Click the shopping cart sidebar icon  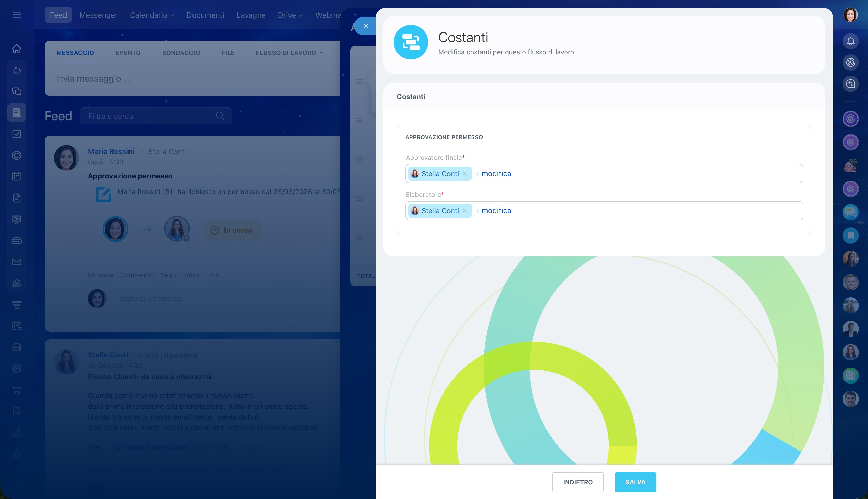point(17,390)
